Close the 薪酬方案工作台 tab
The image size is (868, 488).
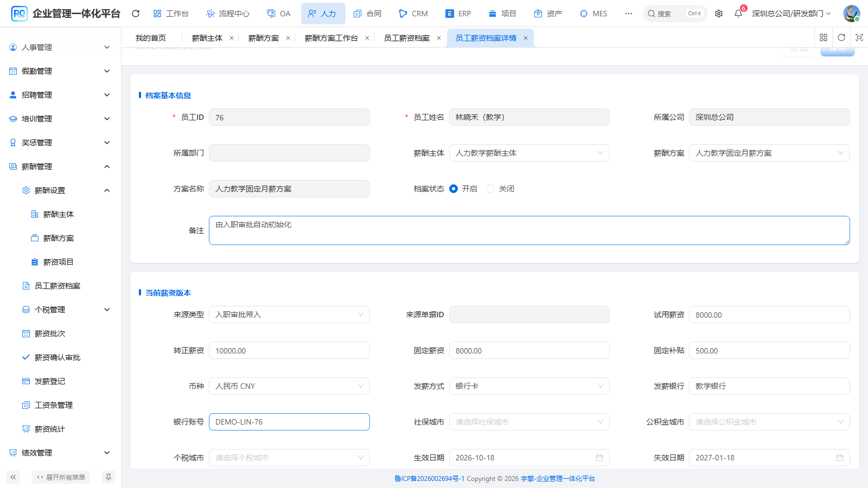coord(367,38)
